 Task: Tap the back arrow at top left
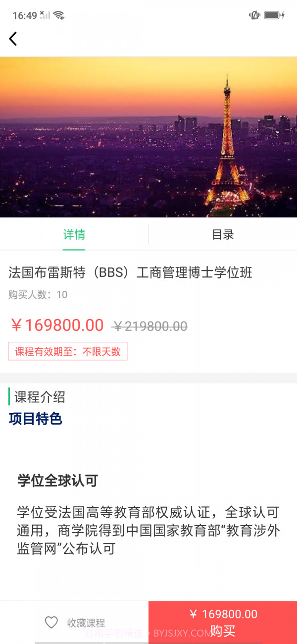click(x=13, y=38)
